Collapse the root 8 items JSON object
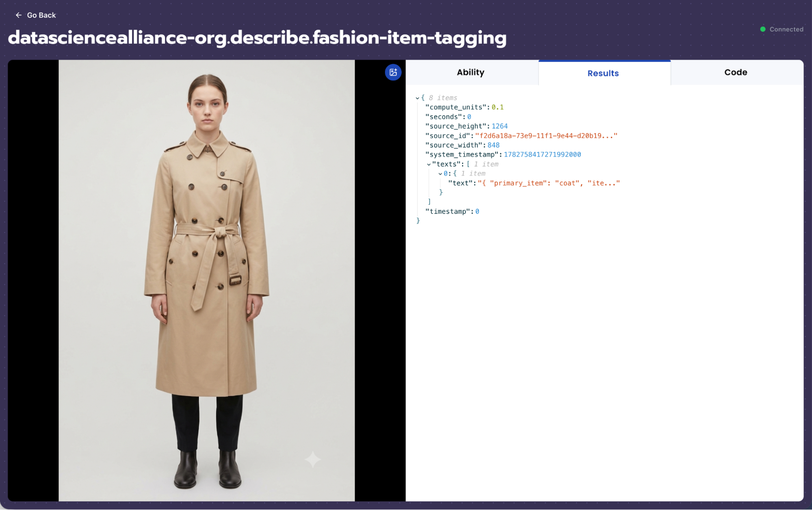The image size is (812, 510). 417,98
